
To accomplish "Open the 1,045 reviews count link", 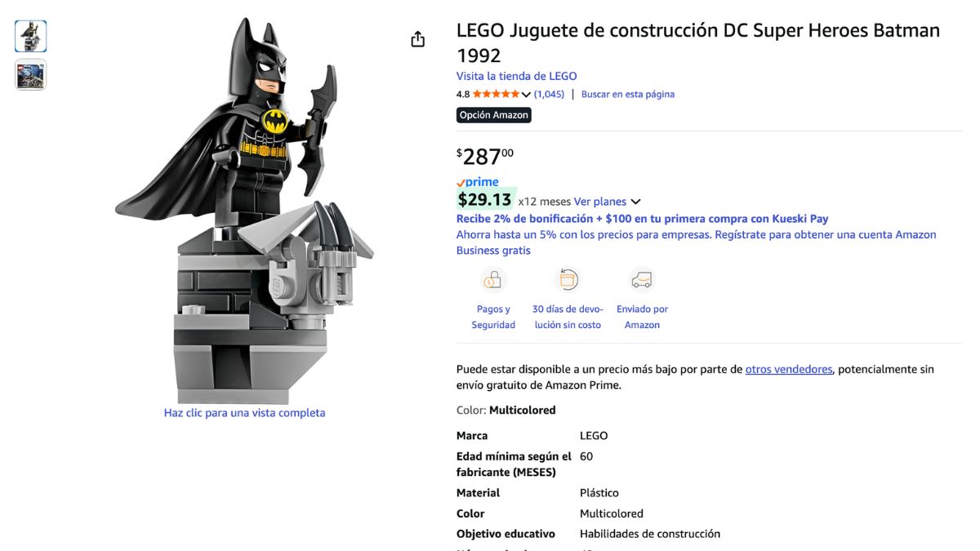I will coord(549,94).
